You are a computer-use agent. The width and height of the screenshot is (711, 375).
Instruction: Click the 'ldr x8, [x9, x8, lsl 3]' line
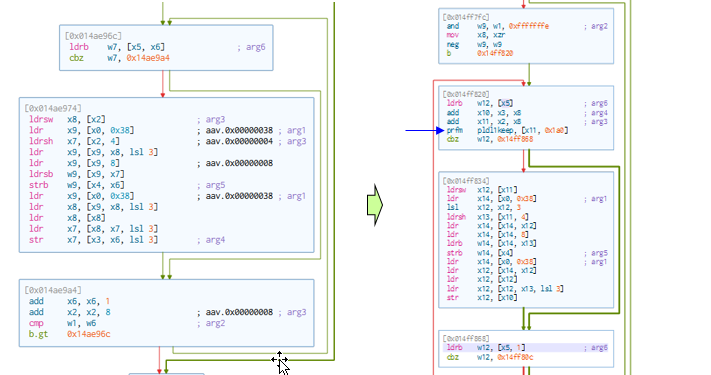93,207
